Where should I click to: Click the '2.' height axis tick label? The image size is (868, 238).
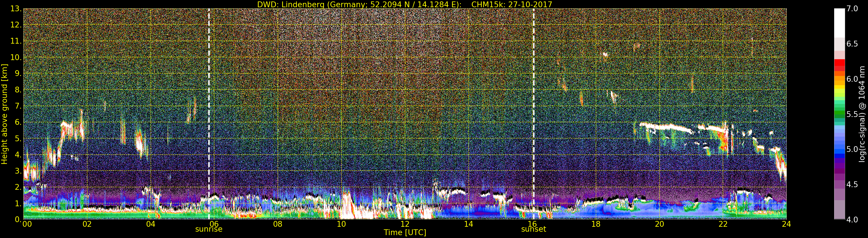tap(18, 187)
